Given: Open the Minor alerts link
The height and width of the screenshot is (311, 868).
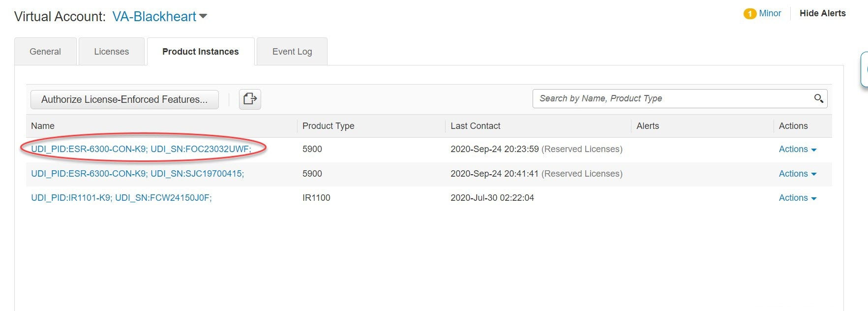Looking at the screenshot, I should [770, 13].
